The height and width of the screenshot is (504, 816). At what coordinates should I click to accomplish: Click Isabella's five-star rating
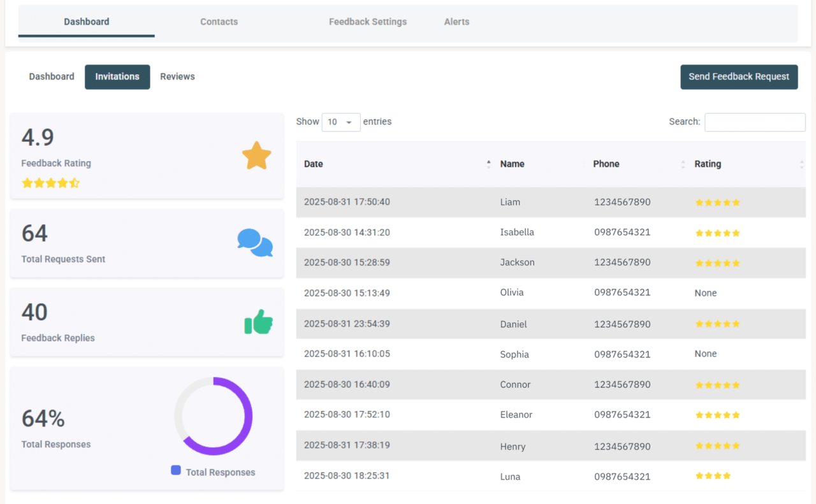(717, 233)
